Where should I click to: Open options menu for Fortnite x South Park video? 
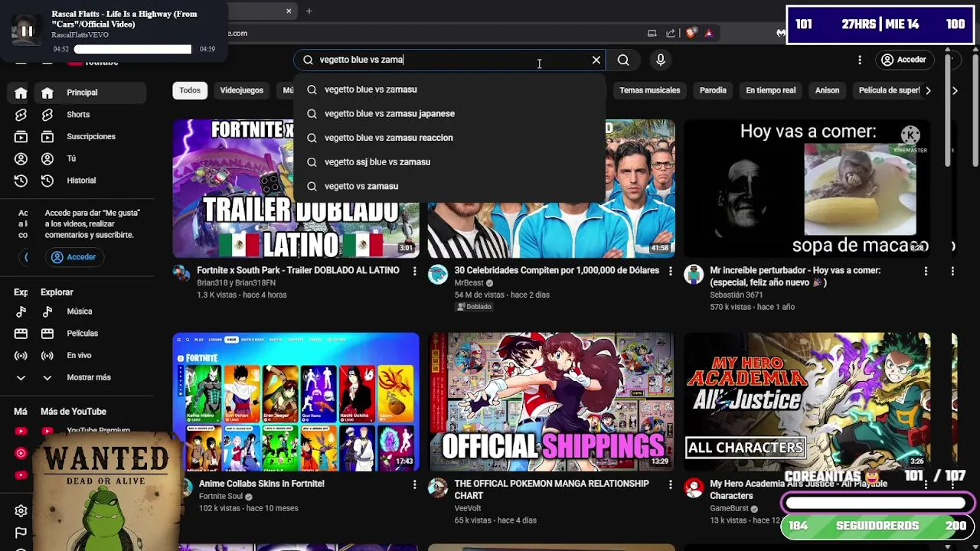point(414,271)
